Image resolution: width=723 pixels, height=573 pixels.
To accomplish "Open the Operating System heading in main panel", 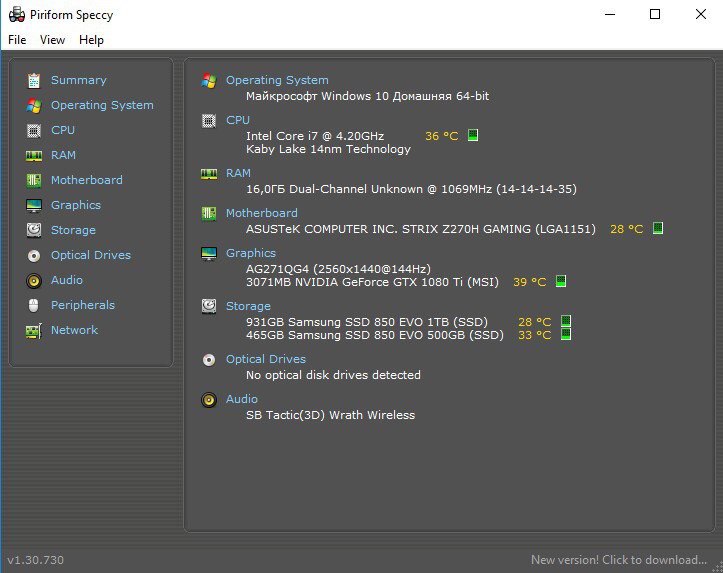I will click(277, 80).
